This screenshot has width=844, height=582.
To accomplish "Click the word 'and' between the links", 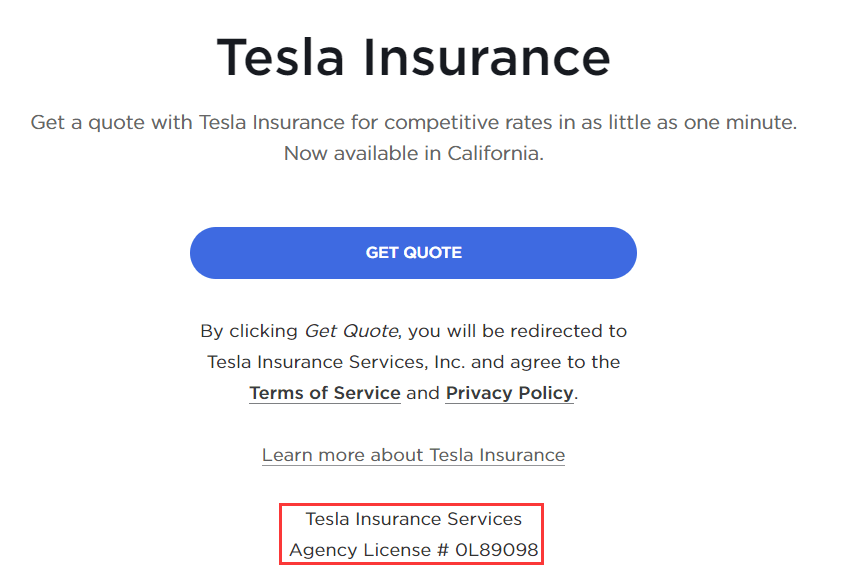I will 423,393.
